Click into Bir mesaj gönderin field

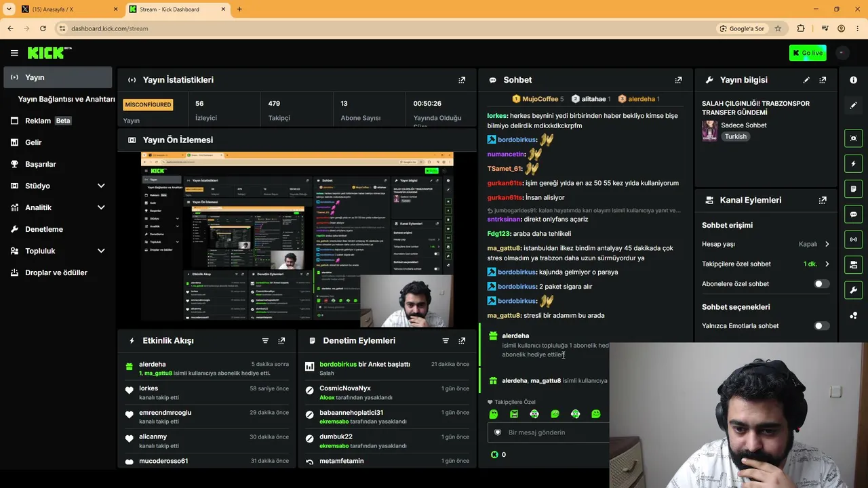548,432
